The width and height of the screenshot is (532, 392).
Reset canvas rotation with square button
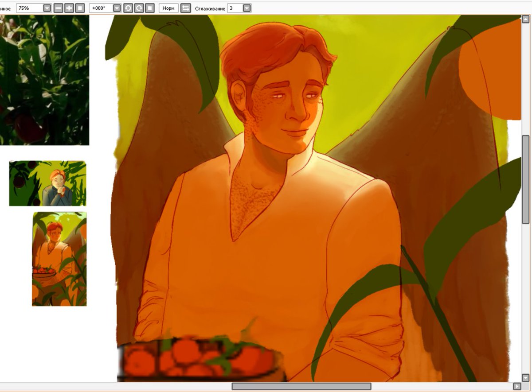tap(150, 8)
